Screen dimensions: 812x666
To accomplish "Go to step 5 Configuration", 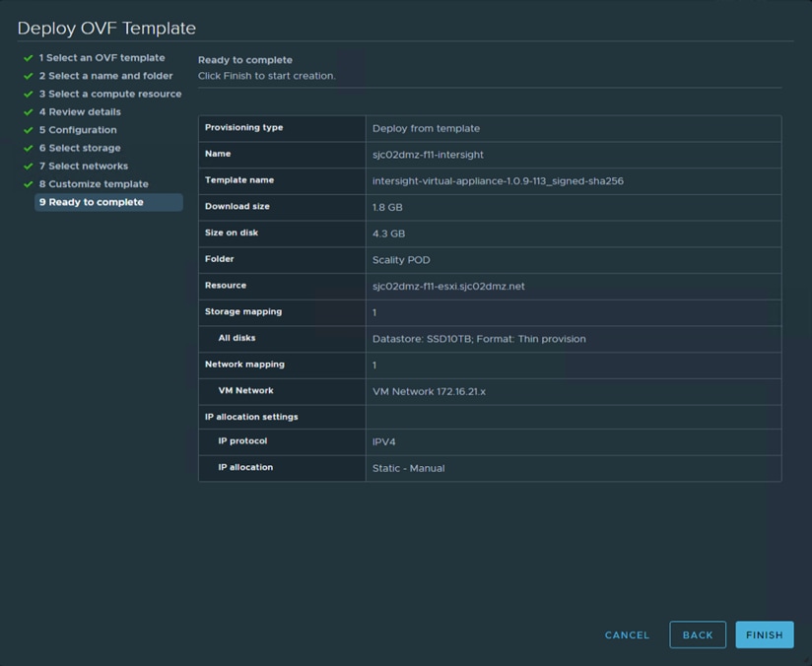I will pyautogui.click(x=78, y=130).
